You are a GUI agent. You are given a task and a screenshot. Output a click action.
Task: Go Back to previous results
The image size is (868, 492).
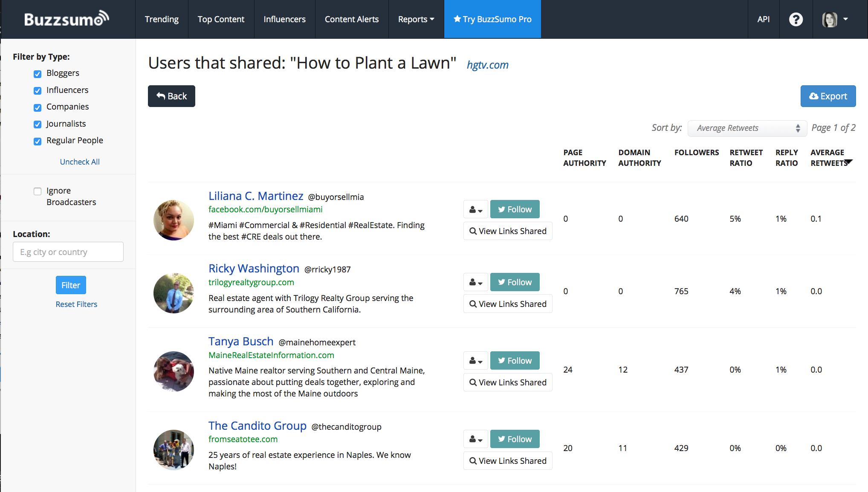(x=171, y=96)
